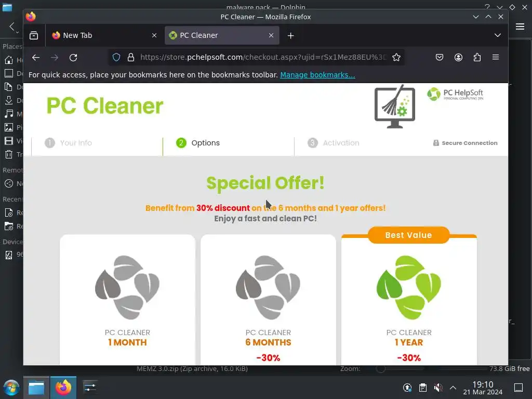The image size is (532, 399).
Task: Choose the PC Cleaner 1 Month plan
Action: pyautogui.click(x=128, y=300)
